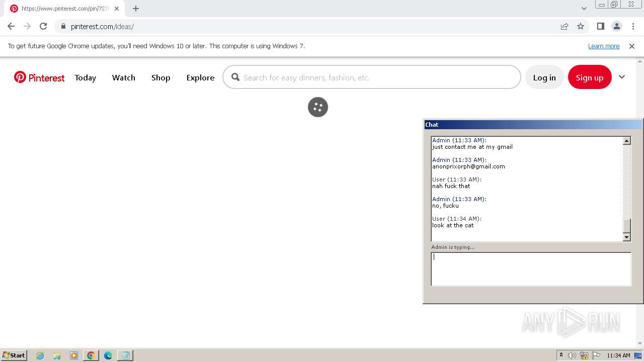Click the 'Admin is typing...' status text

click(453, 247)
